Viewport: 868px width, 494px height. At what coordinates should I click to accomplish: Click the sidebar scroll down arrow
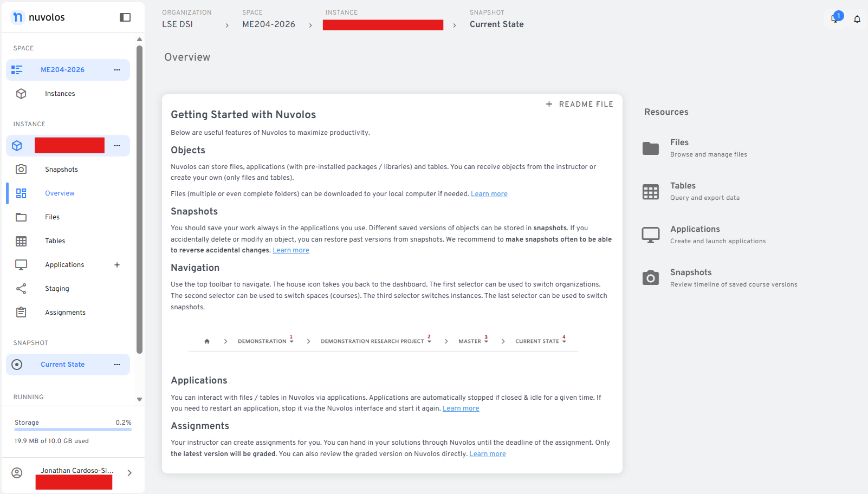[x=139, y=399]
